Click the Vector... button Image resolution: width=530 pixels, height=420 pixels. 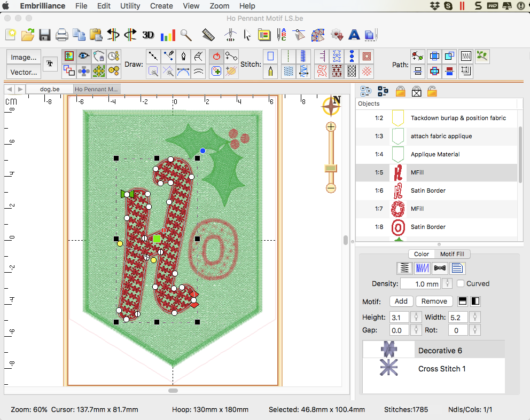(24, 72)
